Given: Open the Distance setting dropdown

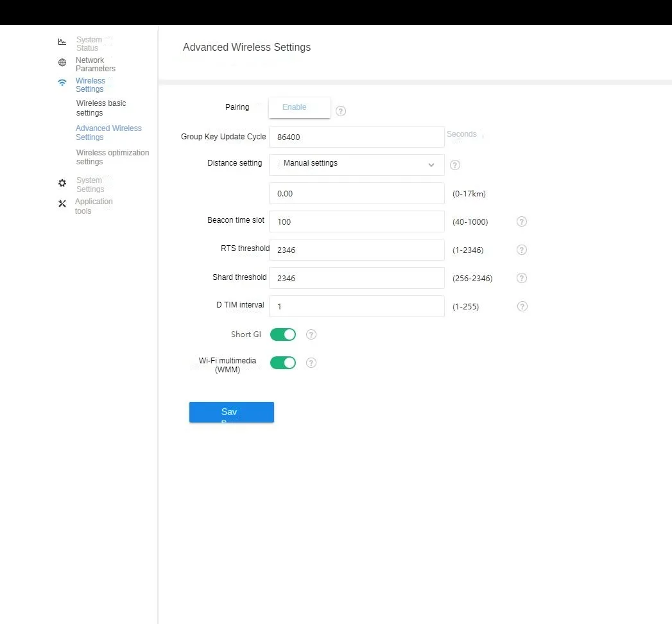Looking at the screenshot, I should tap(356, 164).
